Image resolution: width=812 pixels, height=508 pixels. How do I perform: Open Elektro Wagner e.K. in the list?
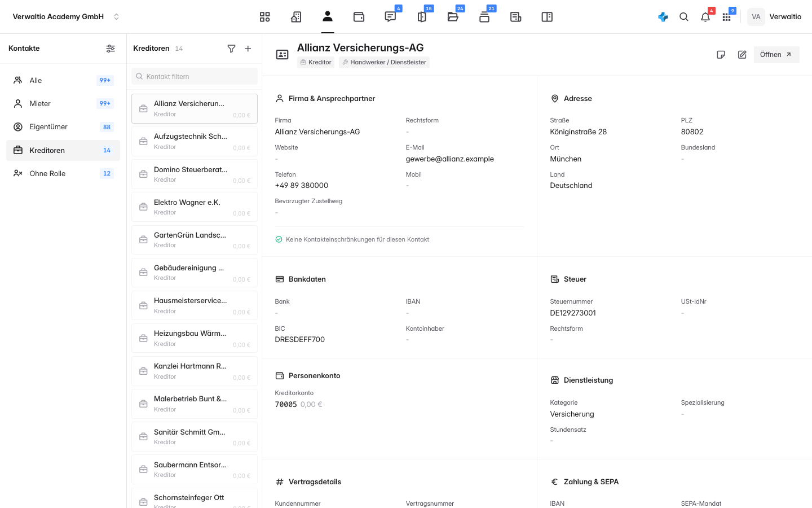pos(195,207)
